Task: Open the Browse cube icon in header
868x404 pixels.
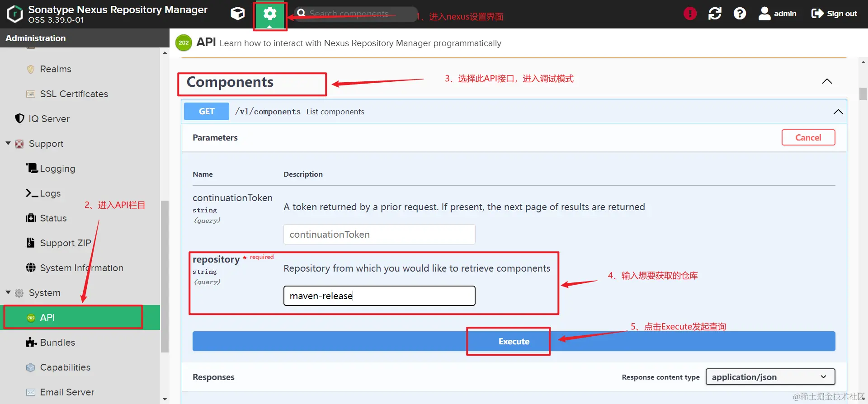Action: click(237, 14)
